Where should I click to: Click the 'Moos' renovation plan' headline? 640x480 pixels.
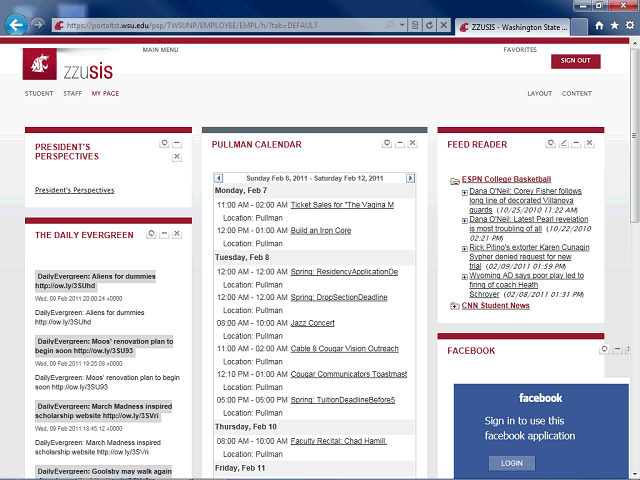pos(104,346)
